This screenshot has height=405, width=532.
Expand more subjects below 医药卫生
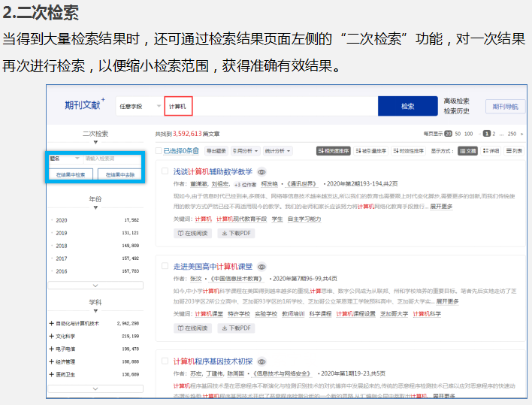point(95,388)
